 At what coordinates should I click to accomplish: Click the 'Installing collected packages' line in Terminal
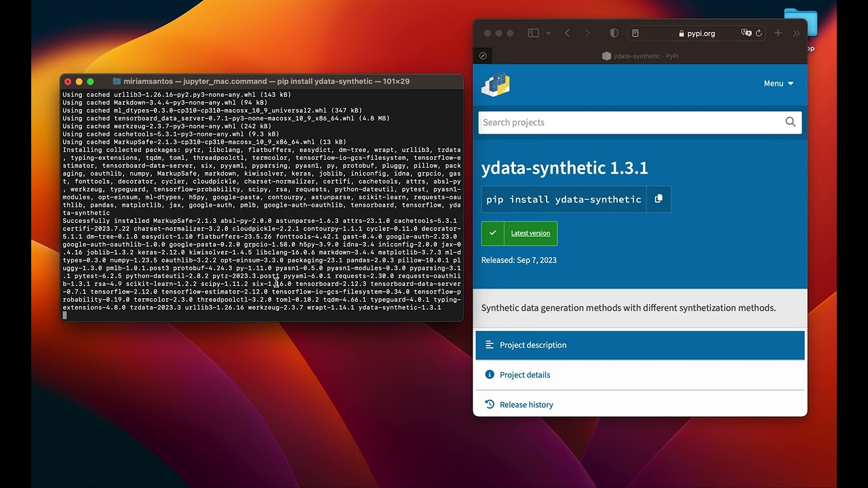(261, 150)
